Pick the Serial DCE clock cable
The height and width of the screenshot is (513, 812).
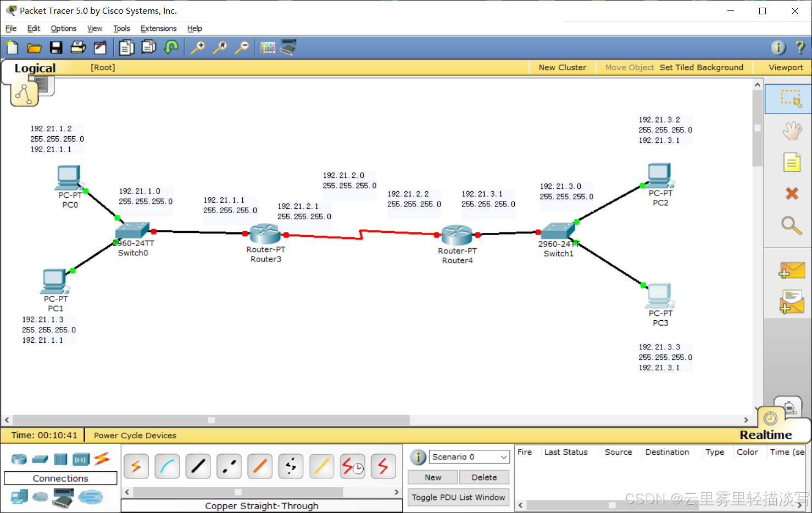(353, 467)
